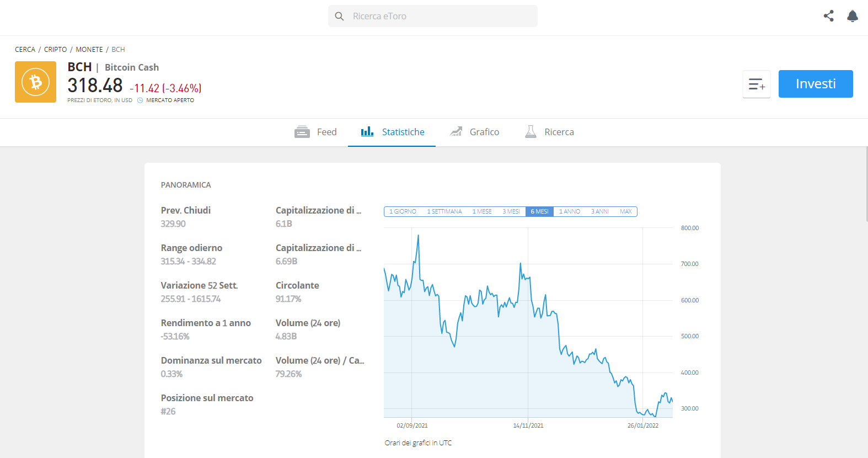
Task: Click the Investi button
Action: coord(816,84)
